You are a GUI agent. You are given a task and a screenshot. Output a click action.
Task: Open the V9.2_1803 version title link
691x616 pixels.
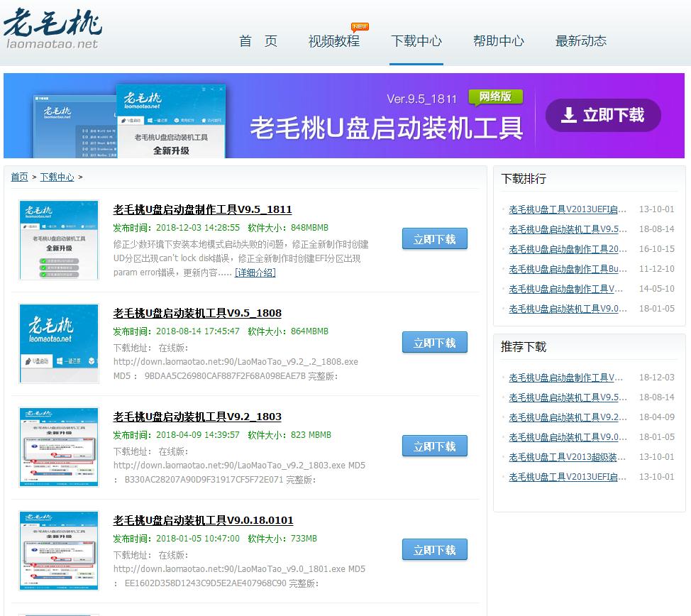197,416
